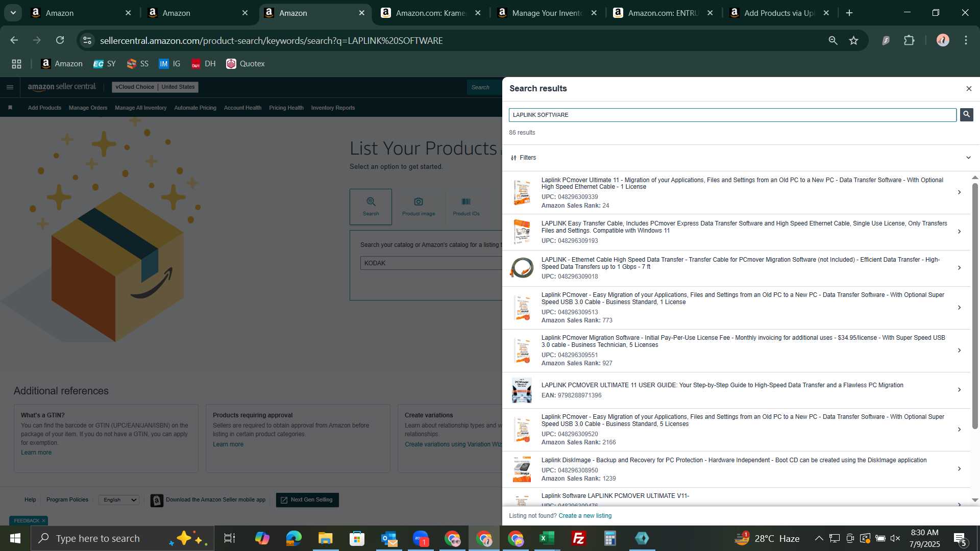
Task: Open Automate Pricing nav item
Action: point(195,108)
